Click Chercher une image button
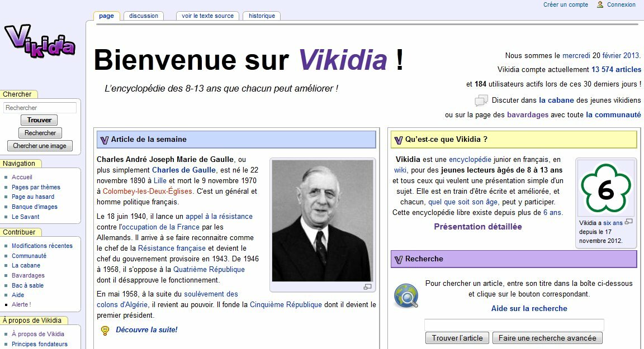 coord(40,146)
